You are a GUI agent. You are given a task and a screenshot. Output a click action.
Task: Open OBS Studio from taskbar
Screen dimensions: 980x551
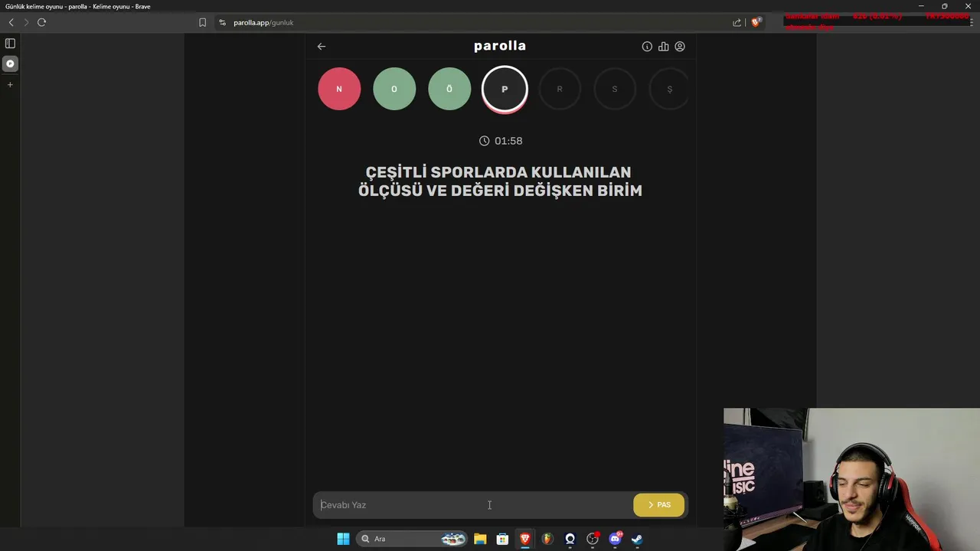tap(593, 539)
